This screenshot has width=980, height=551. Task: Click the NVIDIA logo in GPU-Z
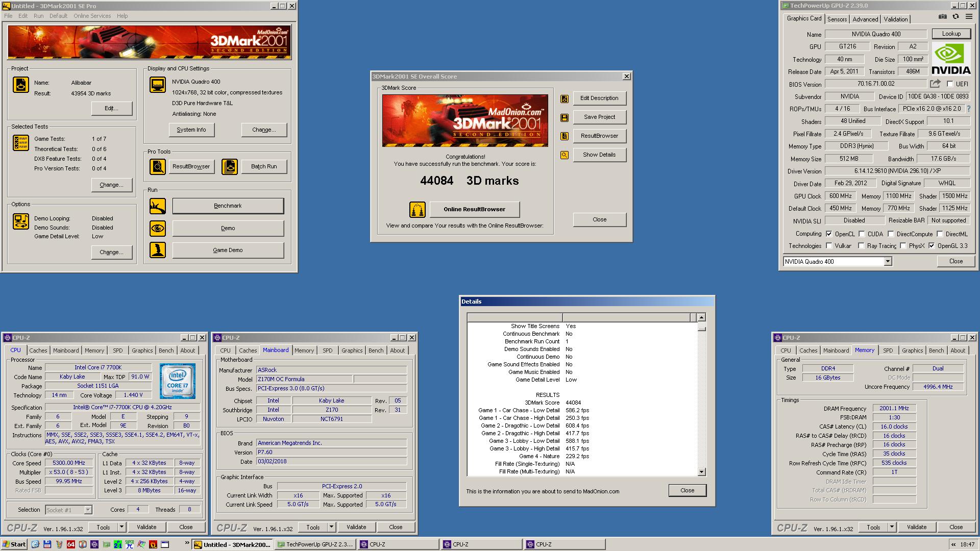coord(951,59)
